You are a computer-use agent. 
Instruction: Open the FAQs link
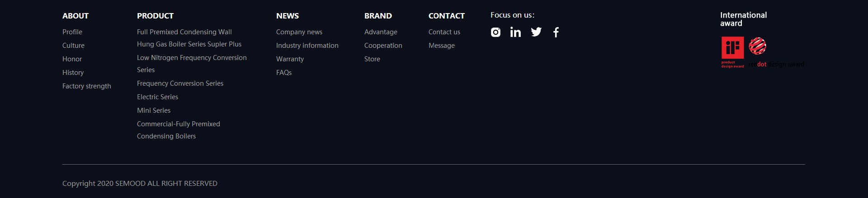(x=284, y=73)
